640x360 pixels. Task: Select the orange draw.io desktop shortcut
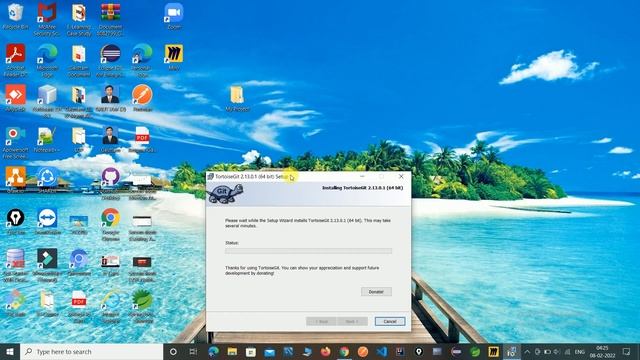16,180
